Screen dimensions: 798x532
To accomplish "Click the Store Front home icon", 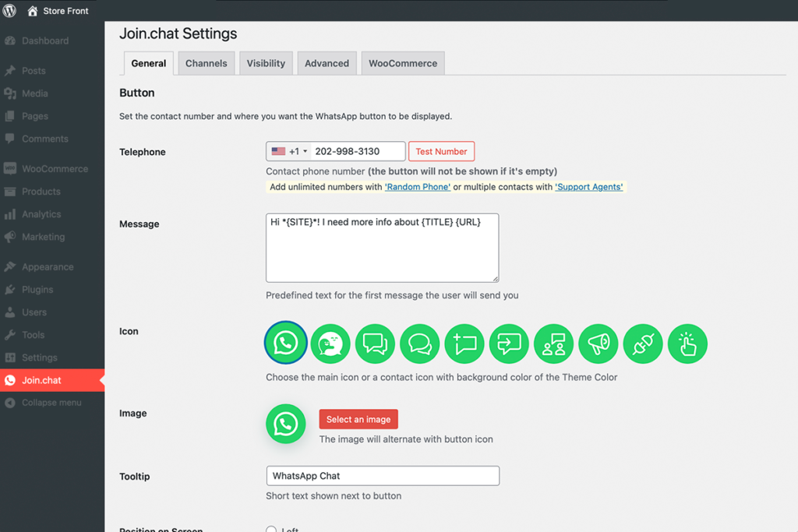I will coord(33,11).
